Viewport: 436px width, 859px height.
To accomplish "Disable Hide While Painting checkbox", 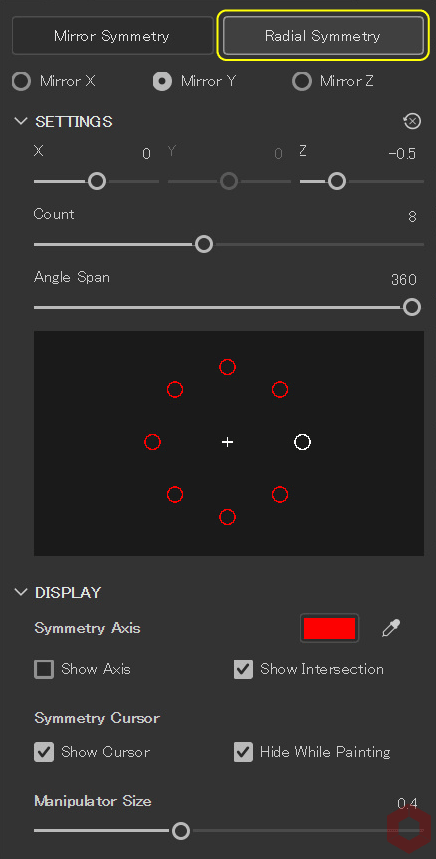I will (243, 752).
